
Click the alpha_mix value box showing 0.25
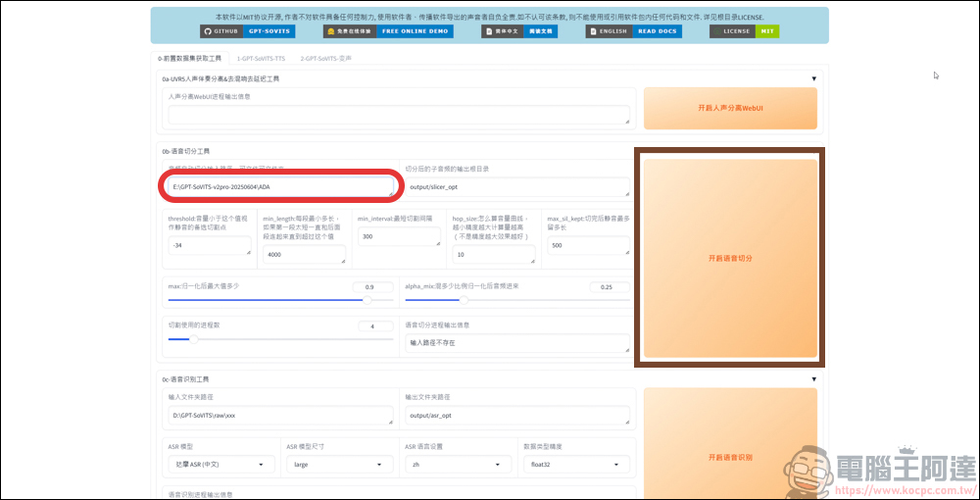[x=610, y=287]
